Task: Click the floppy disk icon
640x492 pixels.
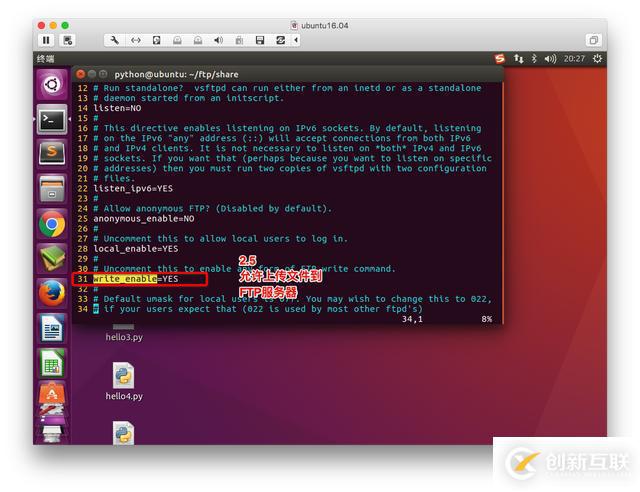Action: [260, 40]
